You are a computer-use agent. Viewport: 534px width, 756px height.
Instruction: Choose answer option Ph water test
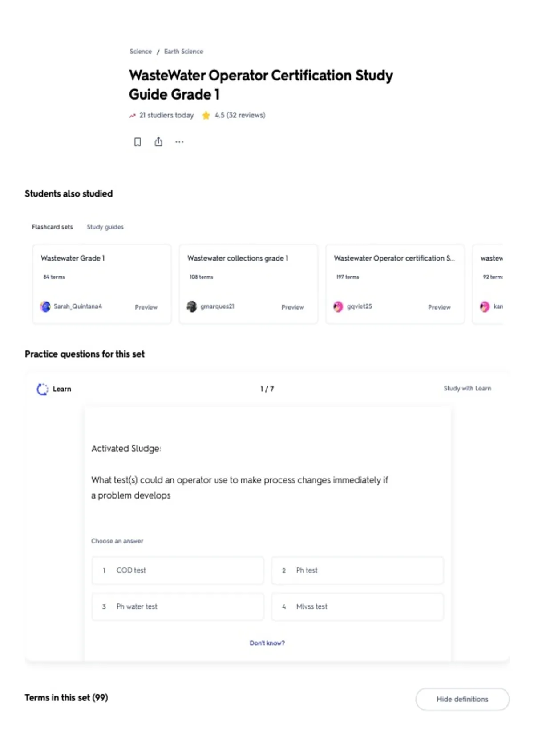[178, 607]
